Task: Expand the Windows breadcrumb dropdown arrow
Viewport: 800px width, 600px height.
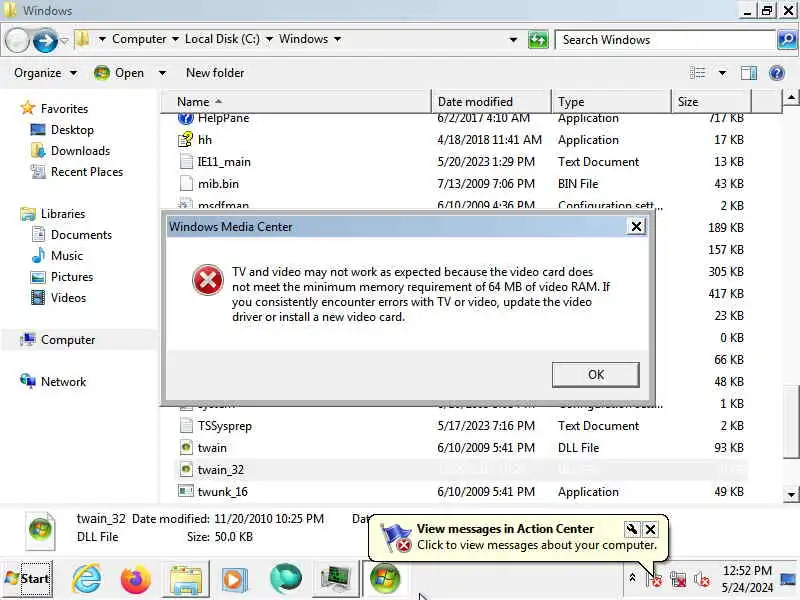Action: tap(337, 39)
